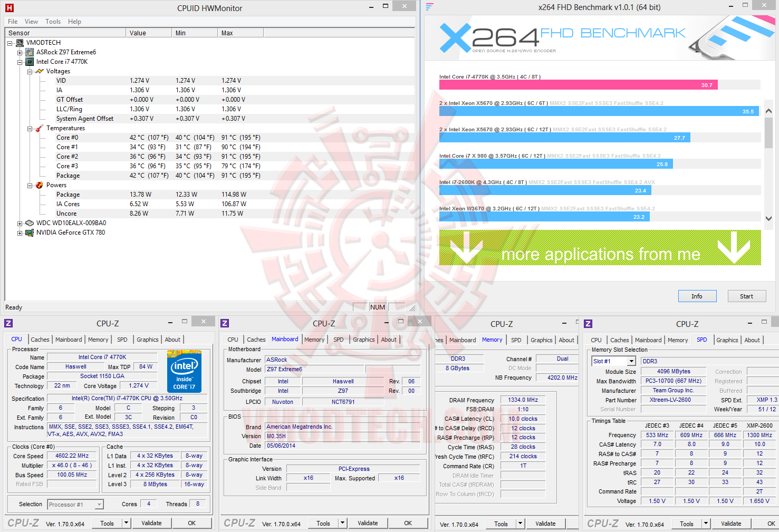
Task: Click the VMODTECH computer icon in the sensor tree
Action: [x=20, y=43]
